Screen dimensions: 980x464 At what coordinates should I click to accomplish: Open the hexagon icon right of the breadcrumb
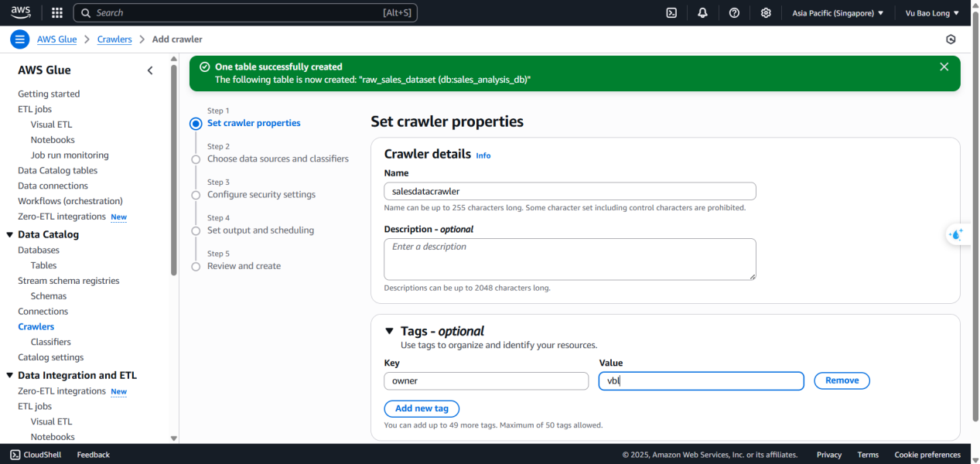click(951, 39)
